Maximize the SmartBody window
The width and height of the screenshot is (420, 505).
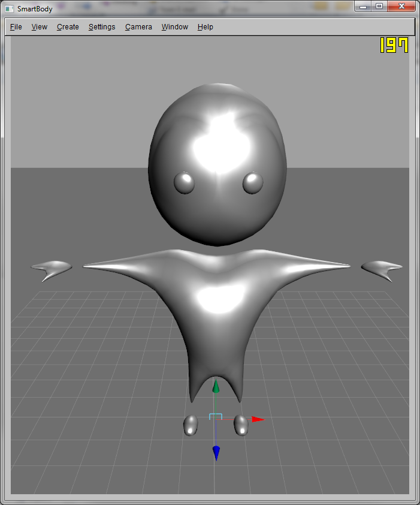[x=379, y=7]
